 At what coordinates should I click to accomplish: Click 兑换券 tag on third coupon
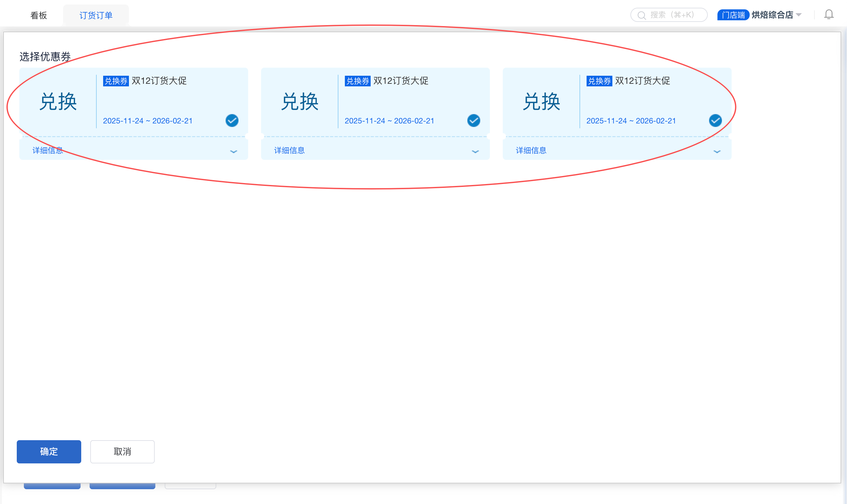coord(599,81)
